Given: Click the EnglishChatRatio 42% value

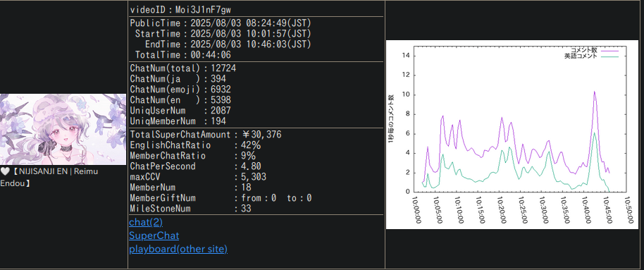Looking at the screenshot, I should click(x=251, y=145).
